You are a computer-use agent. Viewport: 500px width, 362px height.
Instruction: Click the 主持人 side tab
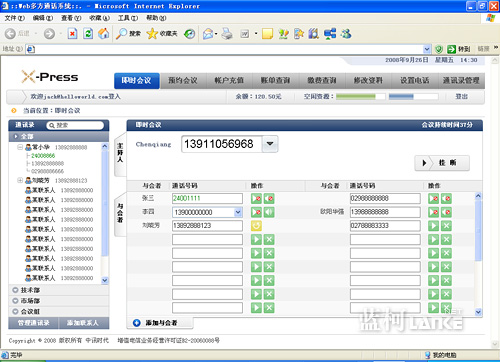tap(120, 153)
